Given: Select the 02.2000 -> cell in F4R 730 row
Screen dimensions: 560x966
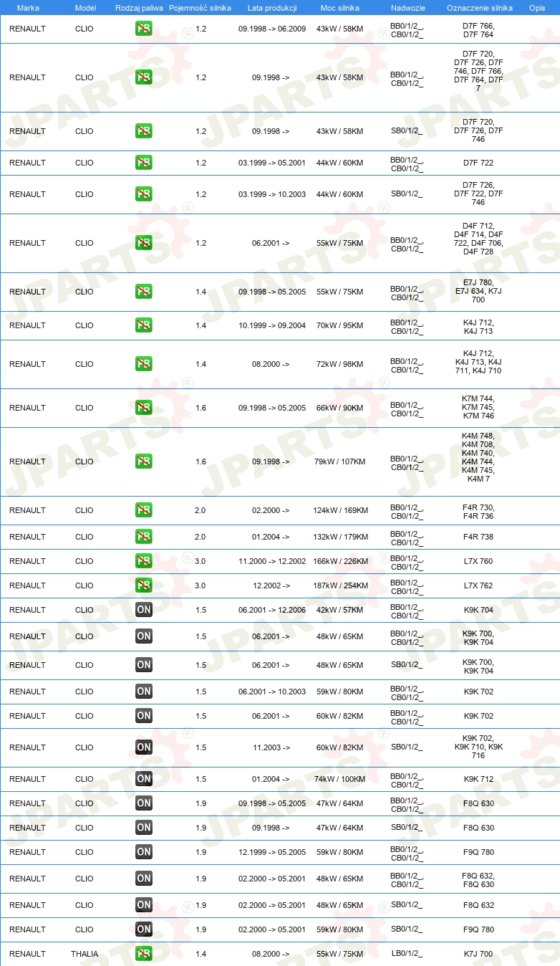Looking at the screenshot, I should 271,510.
